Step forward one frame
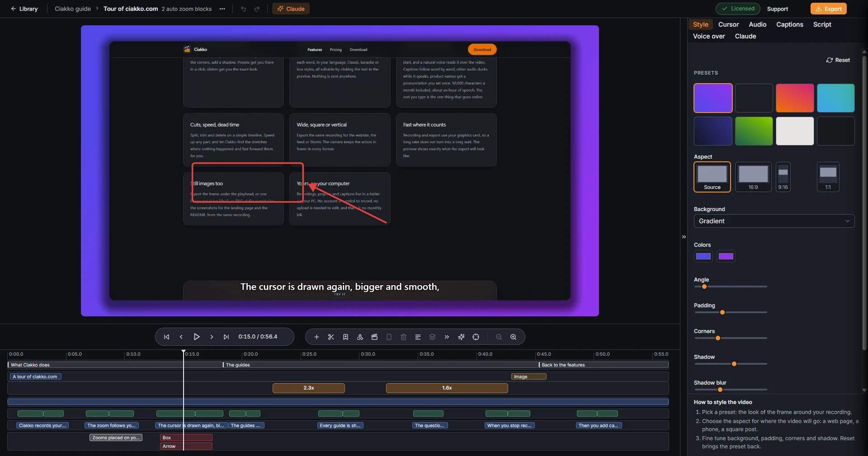This screenshot has width=868, height=456. (212, 337)
